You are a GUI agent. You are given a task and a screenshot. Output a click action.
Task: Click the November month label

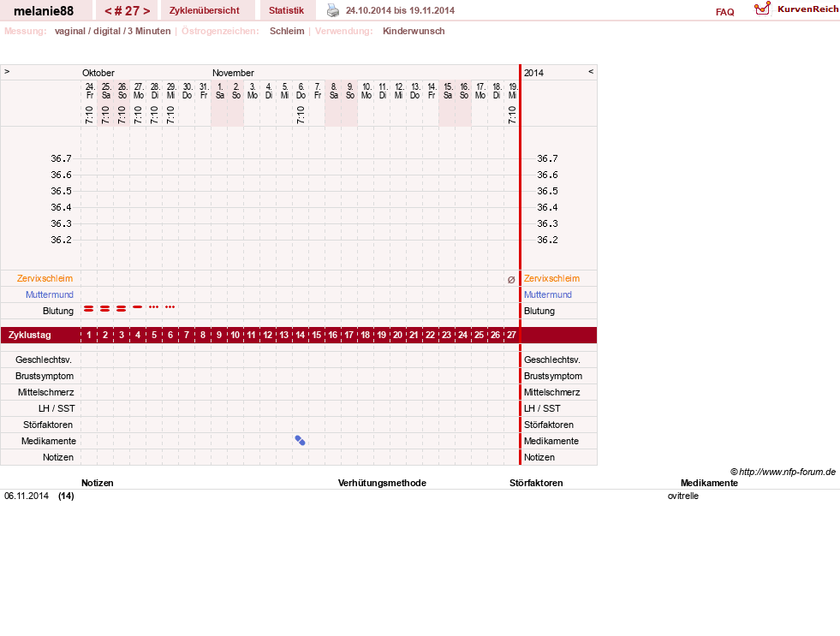point(233,73)
